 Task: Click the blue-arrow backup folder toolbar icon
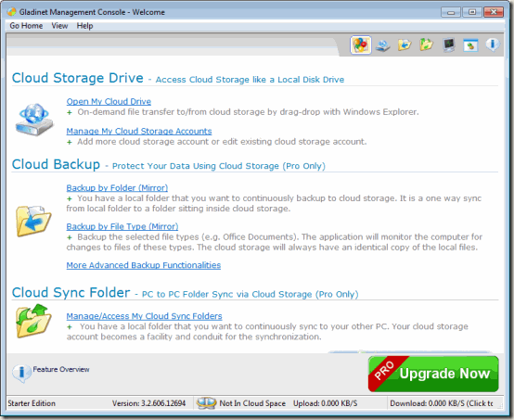click(405, 45)
